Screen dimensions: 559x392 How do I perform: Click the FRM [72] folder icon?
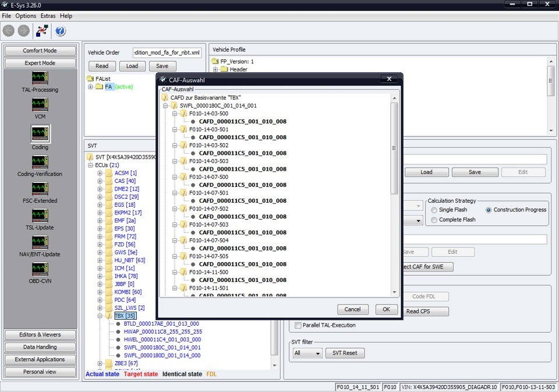[109, 236]
